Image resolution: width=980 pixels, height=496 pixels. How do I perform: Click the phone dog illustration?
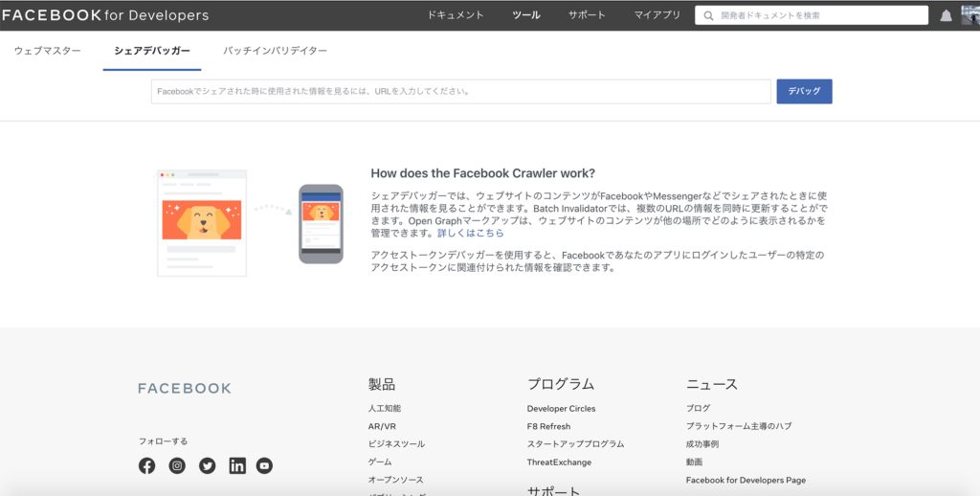[x=321, y=224]
